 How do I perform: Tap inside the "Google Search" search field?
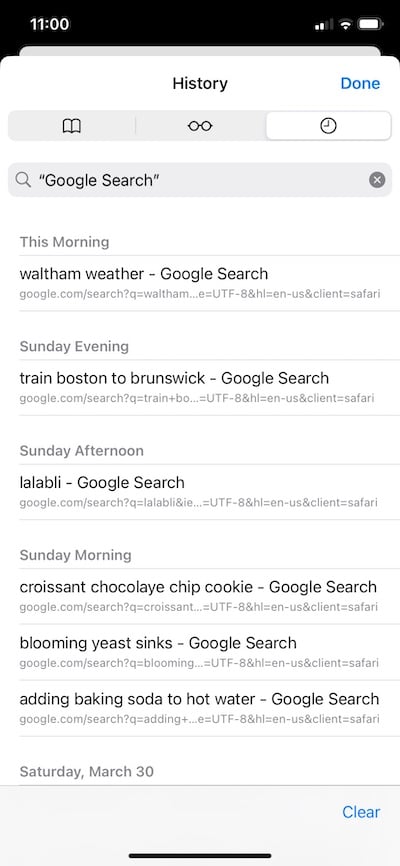point(200,180)
